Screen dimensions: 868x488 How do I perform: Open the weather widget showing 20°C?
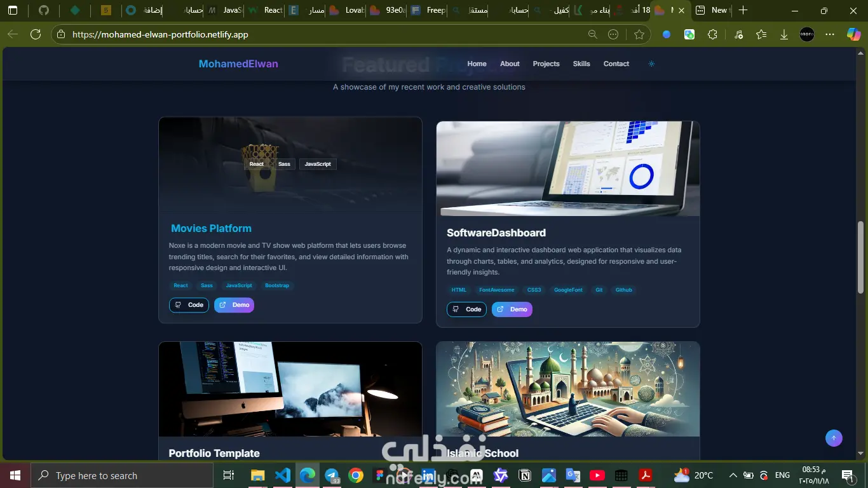[694, 475]
